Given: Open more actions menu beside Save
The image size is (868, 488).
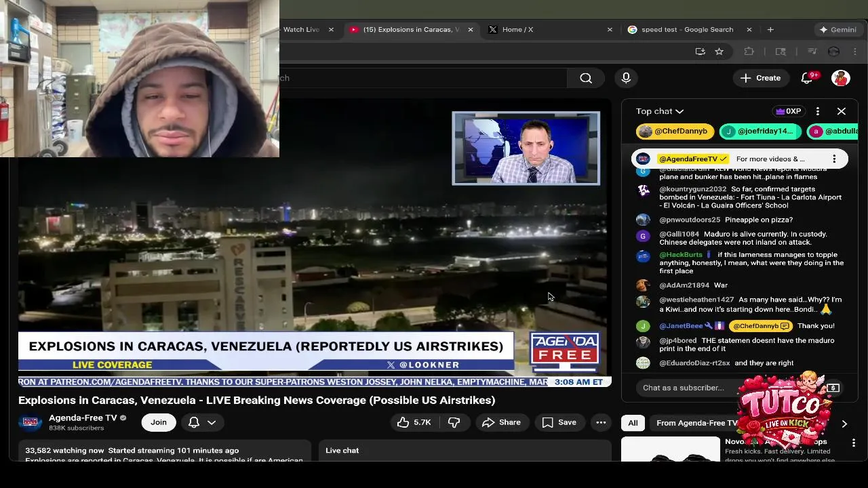Looking at the screenshot, I should pyautogui.click(x=601, y=422).
